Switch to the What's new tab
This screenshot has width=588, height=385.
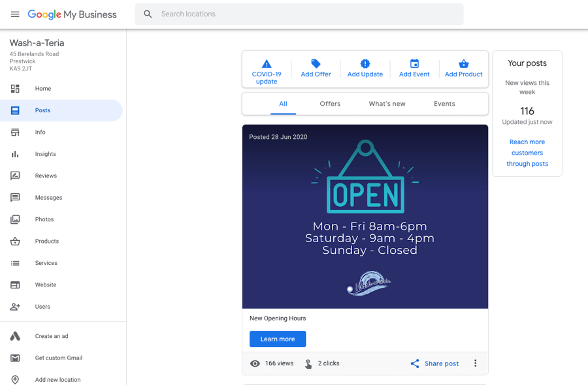(387, 104)
